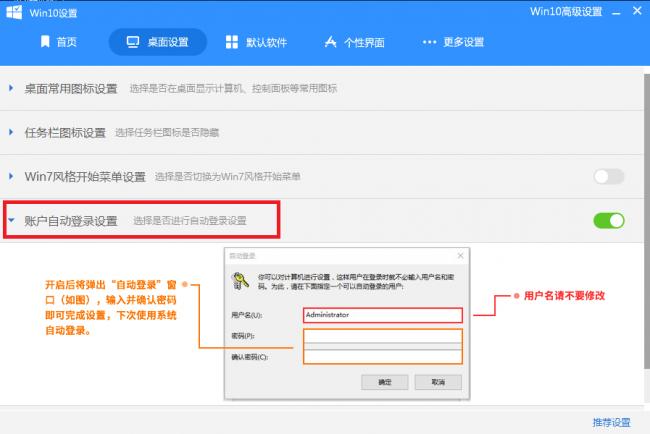Select the 桌面设置 tab
This screenshot has width=650, height=434.
(158, 42)
